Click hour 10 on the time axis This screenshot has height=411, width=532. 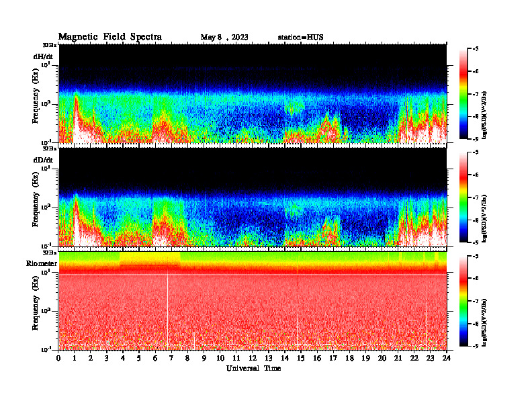tap(220, 358)
